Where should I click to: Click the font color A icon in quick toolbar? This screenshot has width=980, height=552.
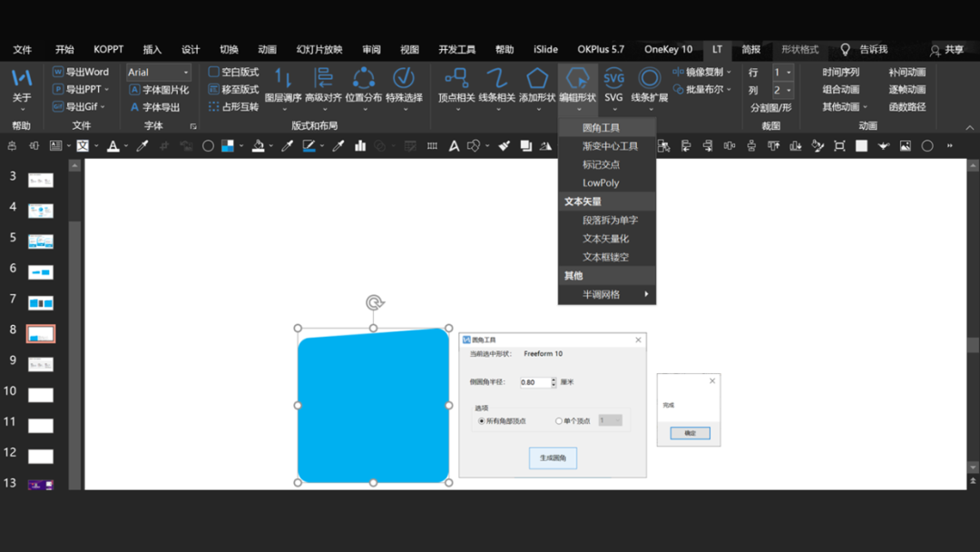tap(113, 145)
